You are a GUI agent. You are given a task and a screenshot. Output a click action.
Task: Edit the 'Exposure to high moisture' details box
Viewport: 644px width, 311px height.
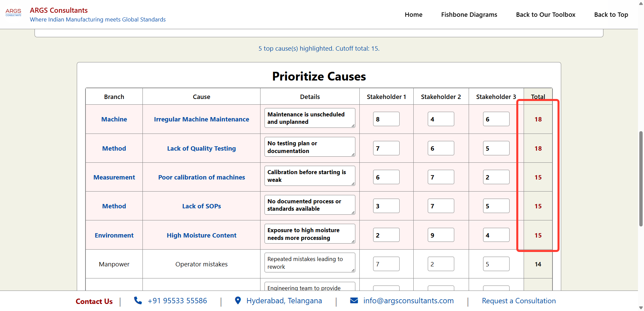[x=310, y=234]
